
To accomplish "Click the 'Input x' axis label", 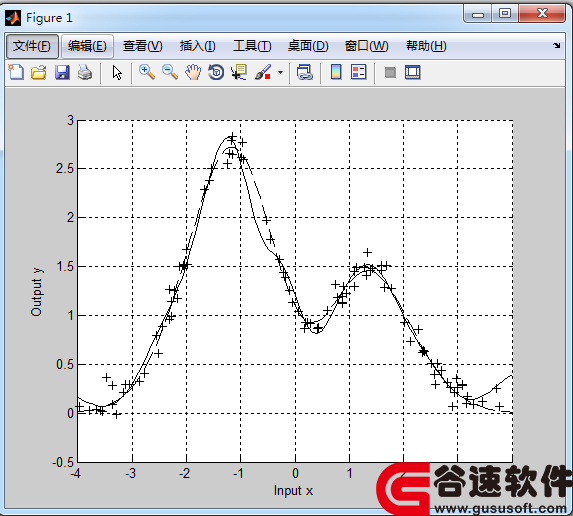I will tap(293, 491).
